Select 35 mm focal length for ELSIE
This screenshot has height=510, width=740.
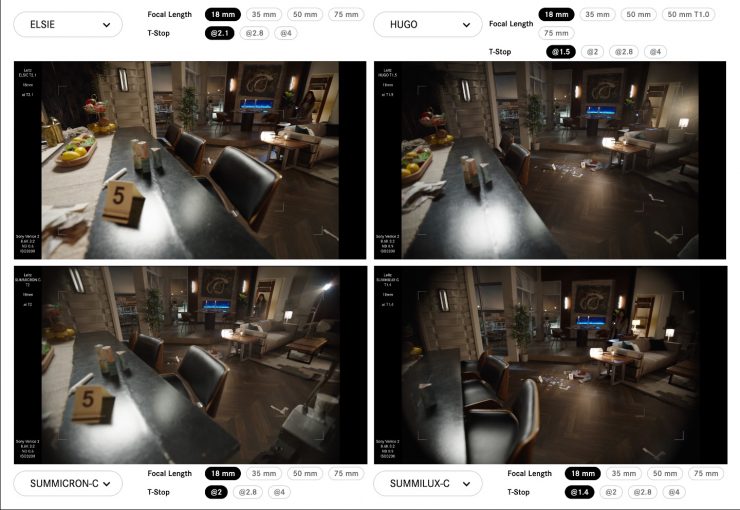click(x=263, y=15)
